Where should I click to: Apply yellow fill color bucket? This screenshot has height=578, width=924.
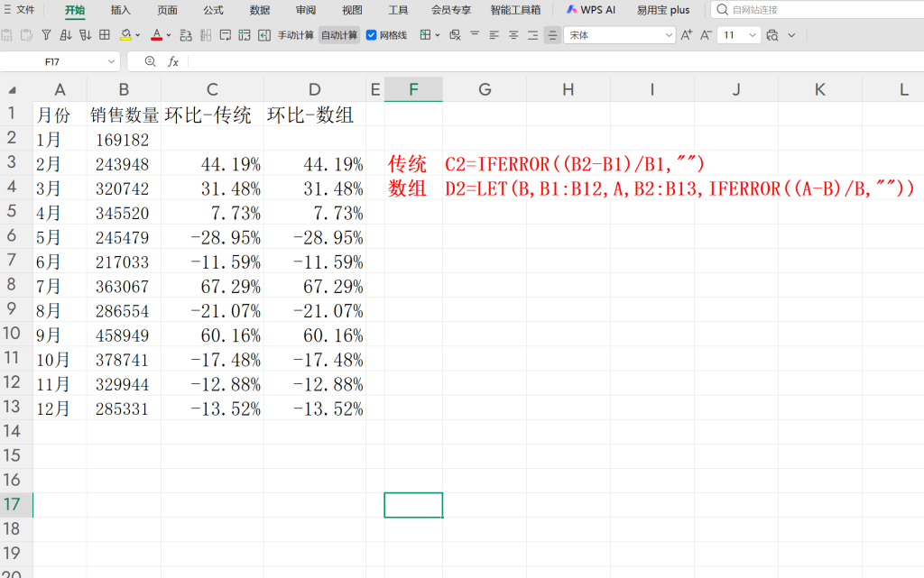tap(125, 35)
